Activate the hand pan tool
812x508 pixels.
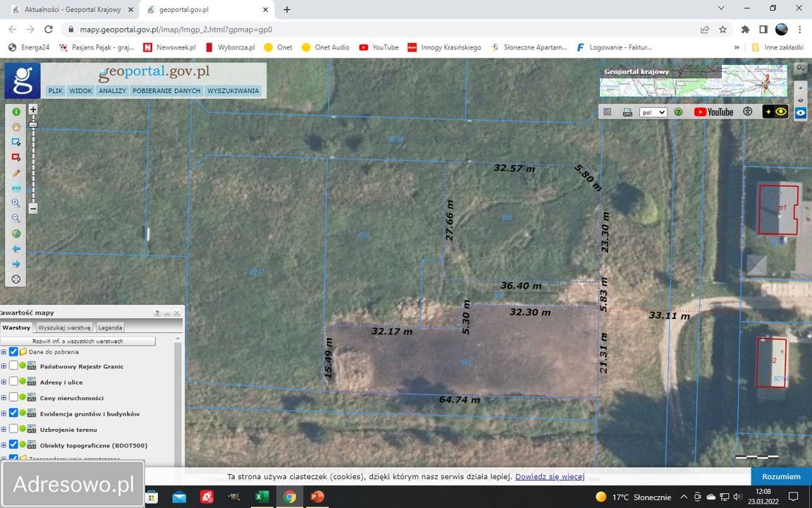16,128
